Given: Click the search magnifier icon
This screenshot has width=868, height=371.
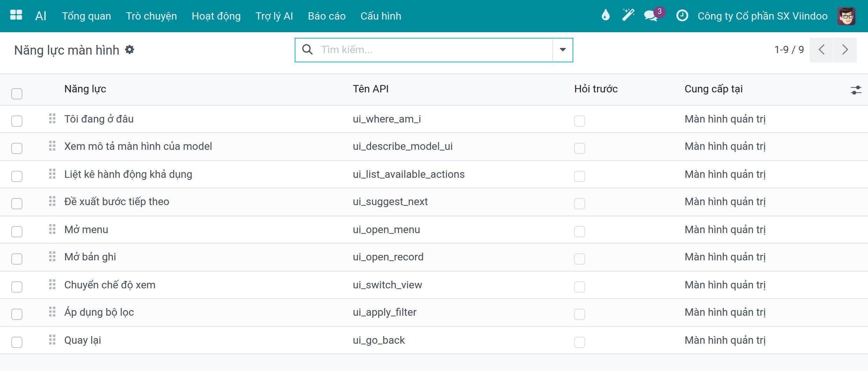Looking at the screenshot, I should (x=307, y=50).
